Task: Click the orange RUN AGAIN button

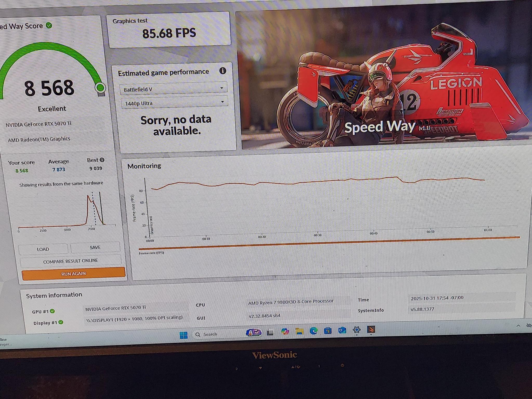Action: (x=74, y=274)
